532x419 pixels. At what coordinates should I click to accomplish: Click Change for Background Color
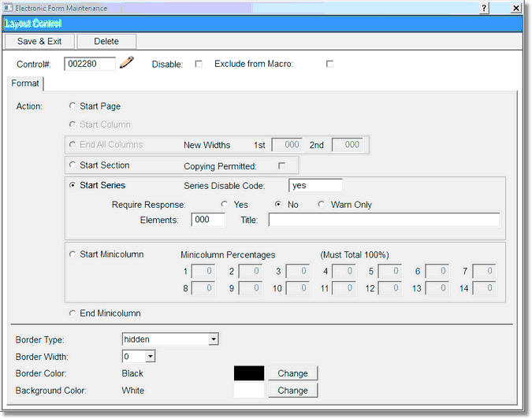click(293, 391)
